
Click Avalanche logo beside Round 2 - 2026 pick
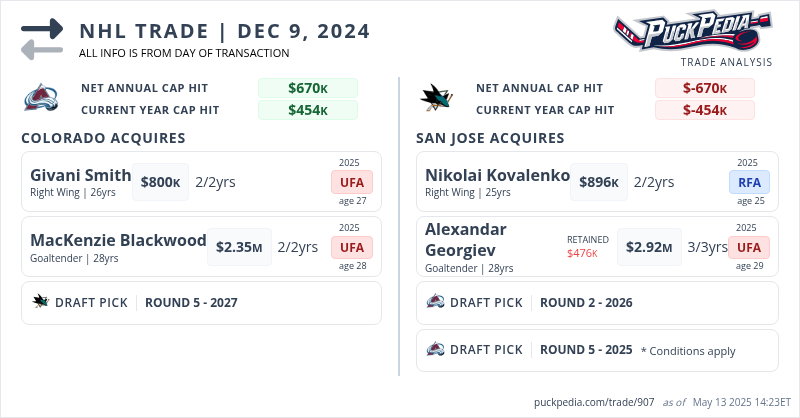[x=436, y=302]
